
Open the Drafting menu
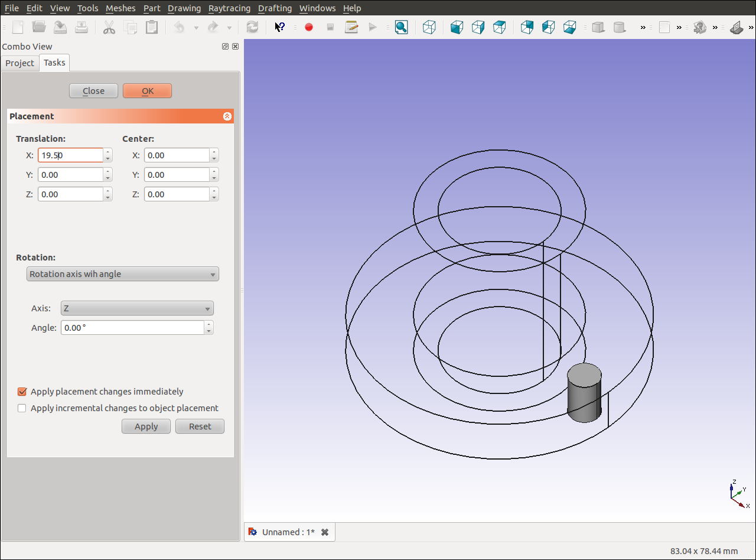point(275,8)
